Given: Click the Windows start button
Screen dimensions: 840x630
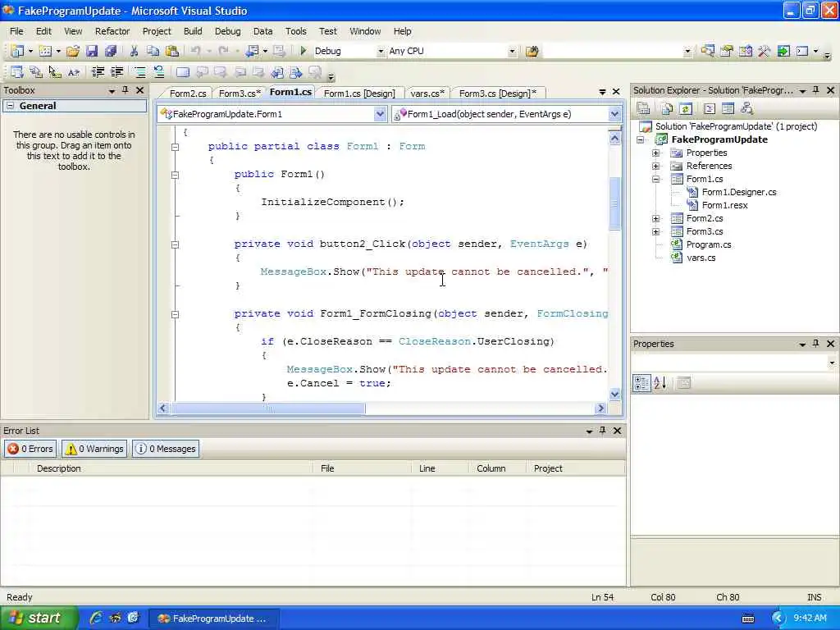Looking at the screenshot, I should (39, 618).
